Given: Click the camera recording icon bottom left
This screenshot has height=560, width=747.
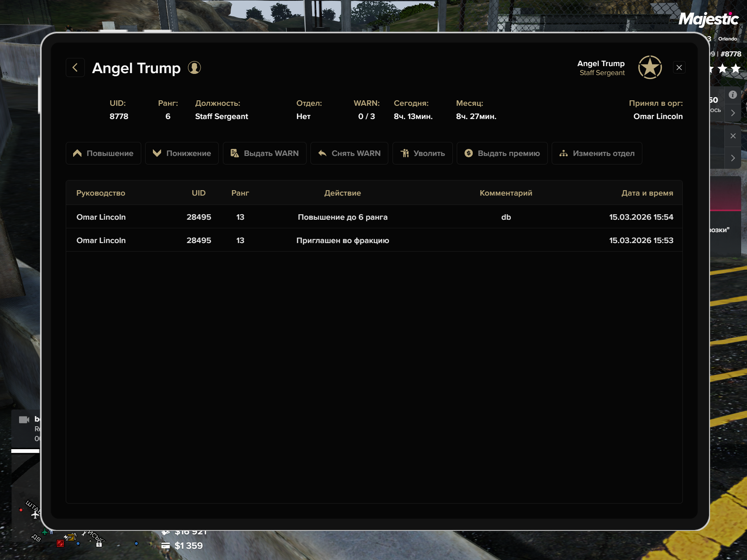Looking at the screenshot, I should pyautogui.click(x=24, y=420).
